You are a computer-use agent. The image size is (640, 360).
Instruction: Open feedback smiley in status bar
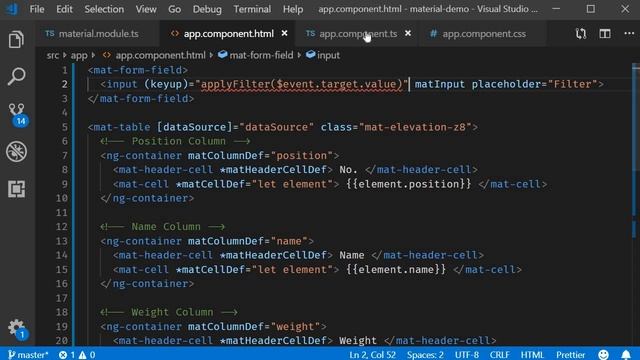[603, 354]
